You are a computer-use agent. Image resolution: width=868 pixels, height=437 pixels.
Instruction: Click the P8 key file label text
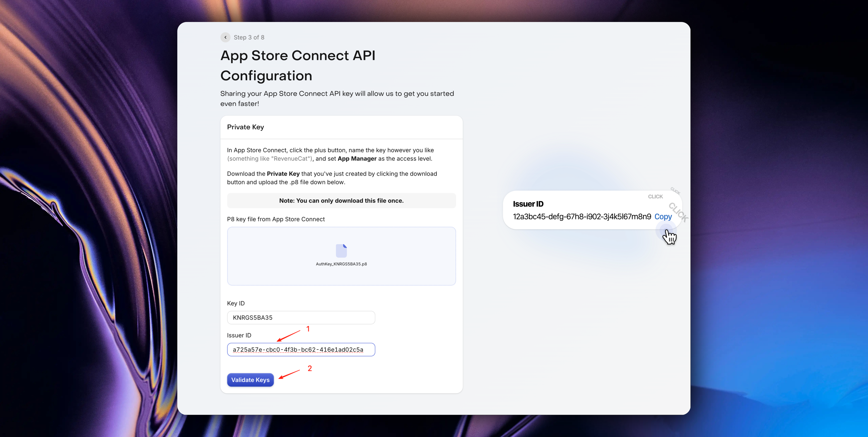pos(276,219)
